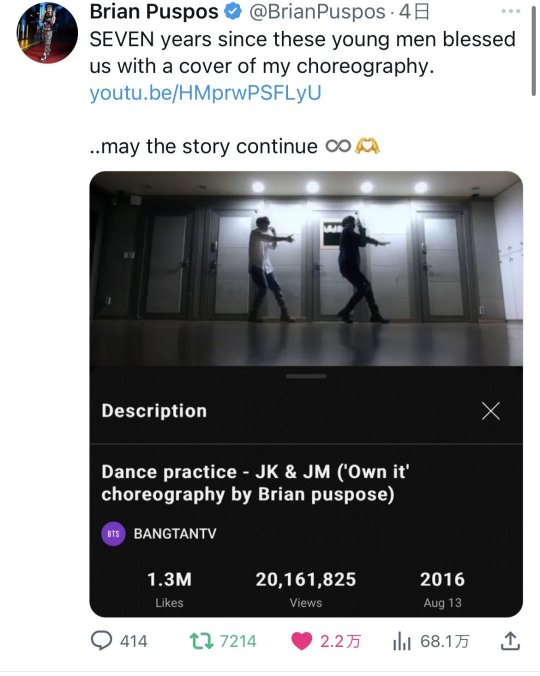Open the reply icon with 414 comments

(x=101, y=641)
